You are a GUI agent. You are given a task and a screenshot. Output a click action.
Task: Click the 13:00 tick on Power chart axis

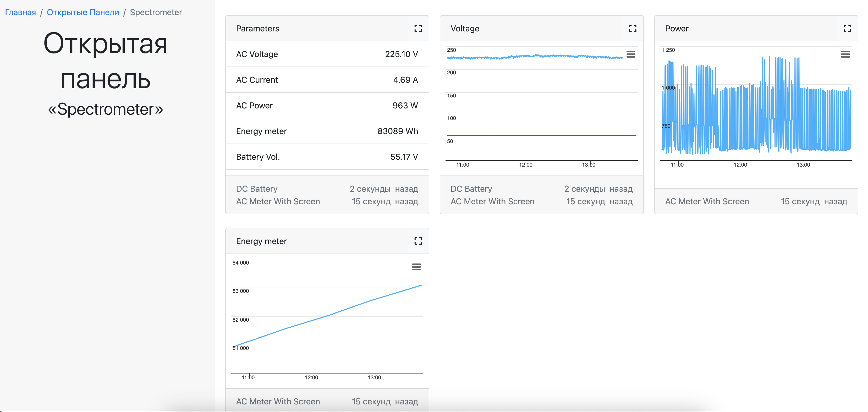point(803,164)
